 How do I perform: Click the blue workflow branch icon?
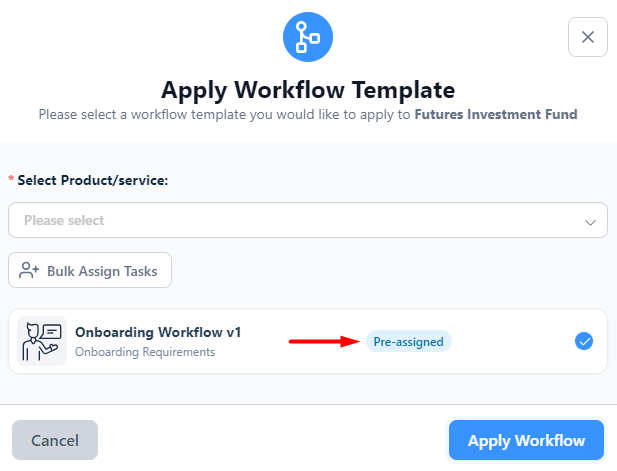308,37
